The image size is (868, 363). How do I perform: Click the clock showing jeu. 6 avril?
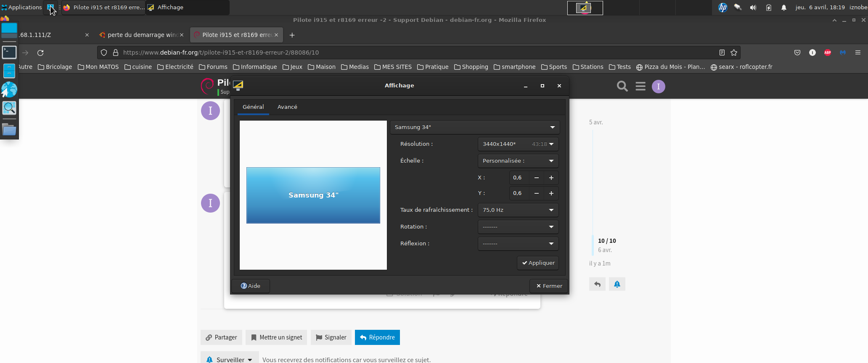(x=820, y=7)
